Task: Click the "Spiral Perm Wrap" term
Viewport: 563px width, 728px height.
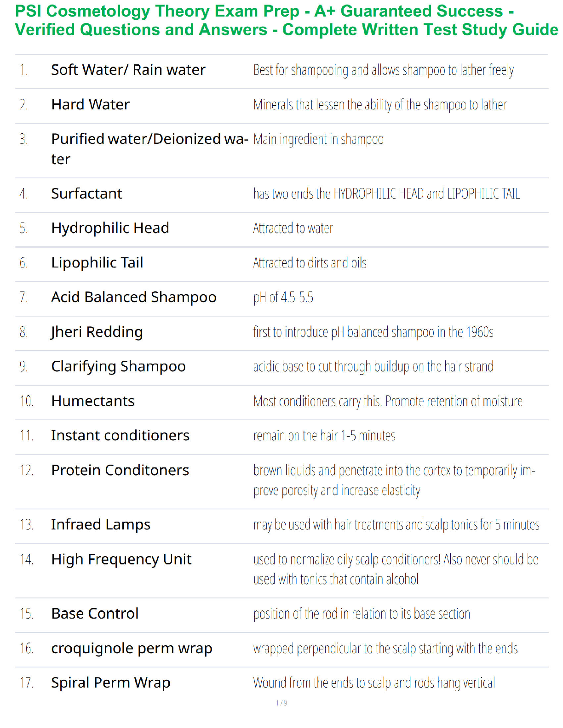Action: click(x=110, y=683)
